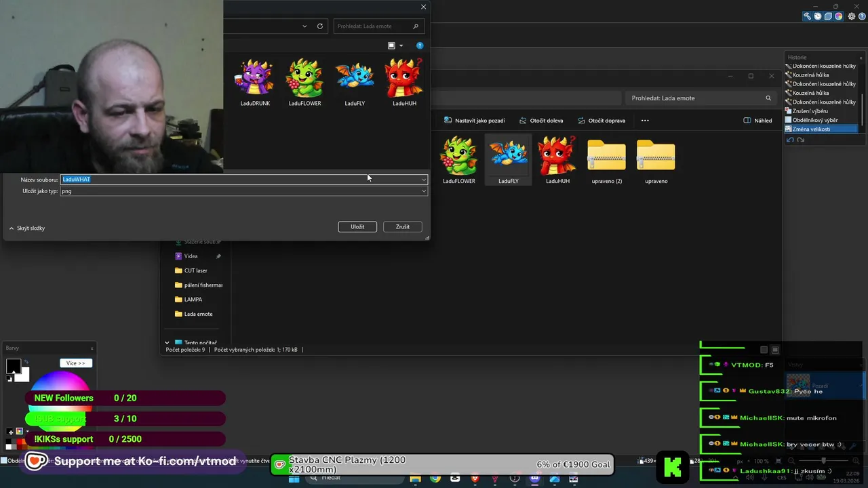Click the help question icon top right

click(x=861, y=16)
